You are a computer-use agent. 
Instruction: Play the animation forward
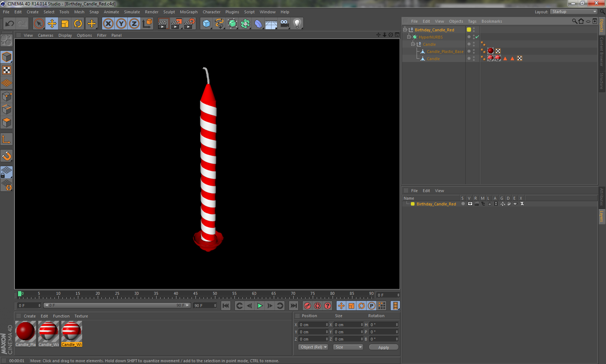[x=260, y=306]
